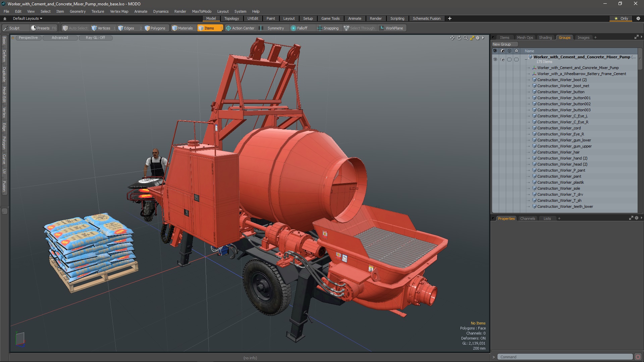Select Worker_with_a_Wheelbarrow_Battery_Frame_Cement item
Image resolution: width=644 pixels, height=362 pixels.
tap(581, 74)
